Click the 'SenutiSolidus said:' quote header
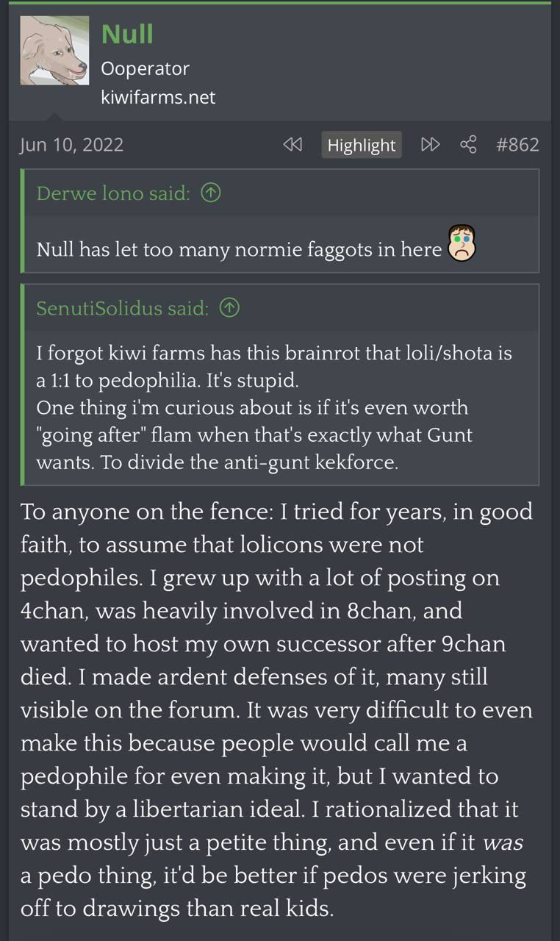Viewport: 560px width, 941px height. tap(123, 308)
